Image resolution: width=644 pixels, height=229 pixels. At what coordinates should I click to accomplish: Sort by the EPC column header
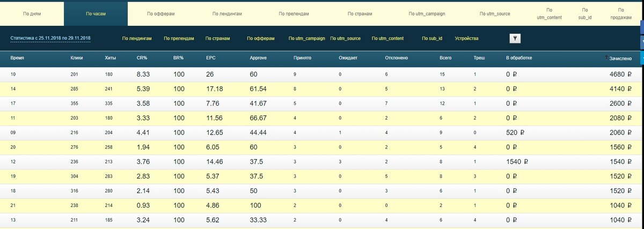pyautogui.click(x=211, y=57)
